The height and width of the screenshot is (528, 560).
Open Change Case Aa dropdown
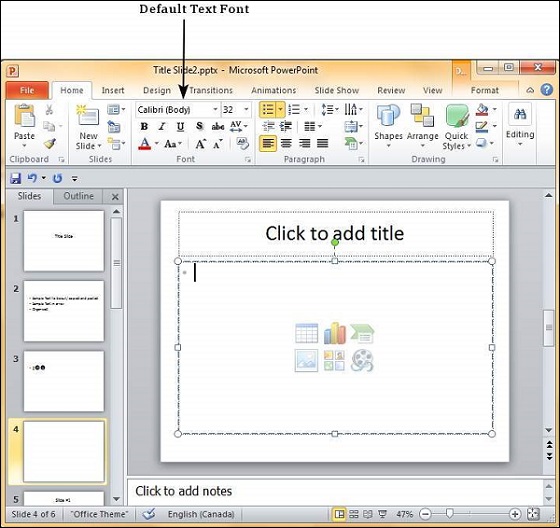(x=173, y=144)
